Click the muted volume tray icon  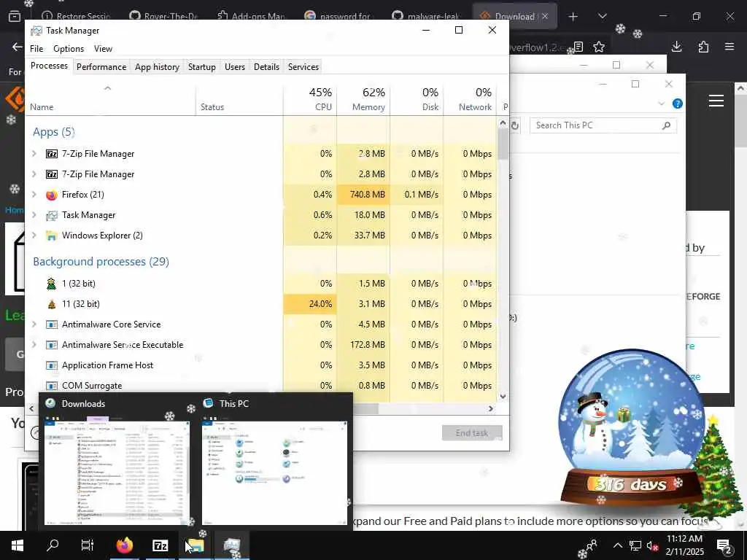pyautogui.click(x=653, y=545)
